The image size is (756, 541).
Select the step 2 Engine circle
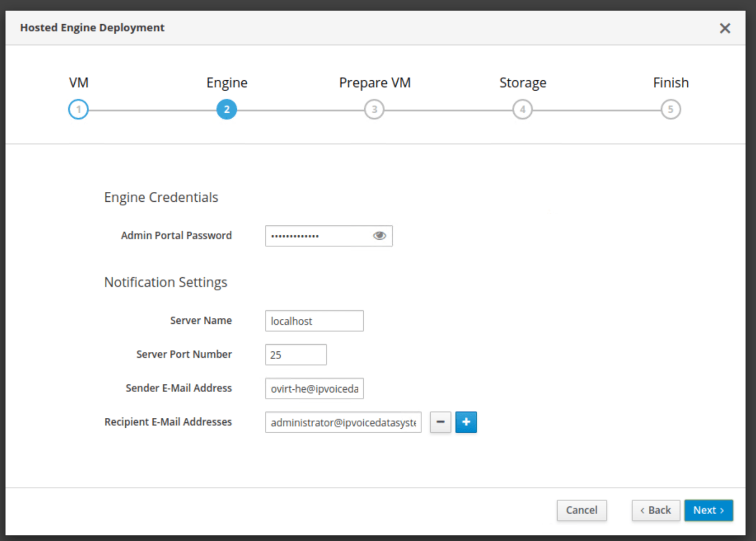226,109
